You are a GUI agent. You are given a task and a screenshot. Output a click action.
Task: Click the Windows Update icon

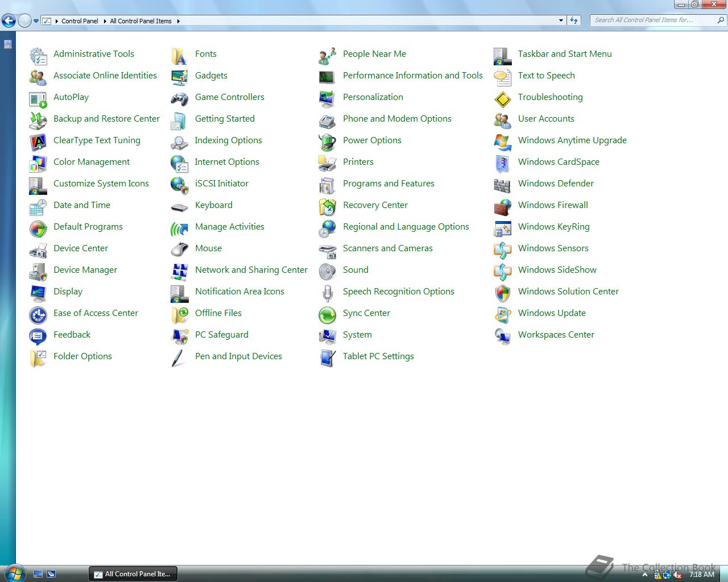coord(502,315)
